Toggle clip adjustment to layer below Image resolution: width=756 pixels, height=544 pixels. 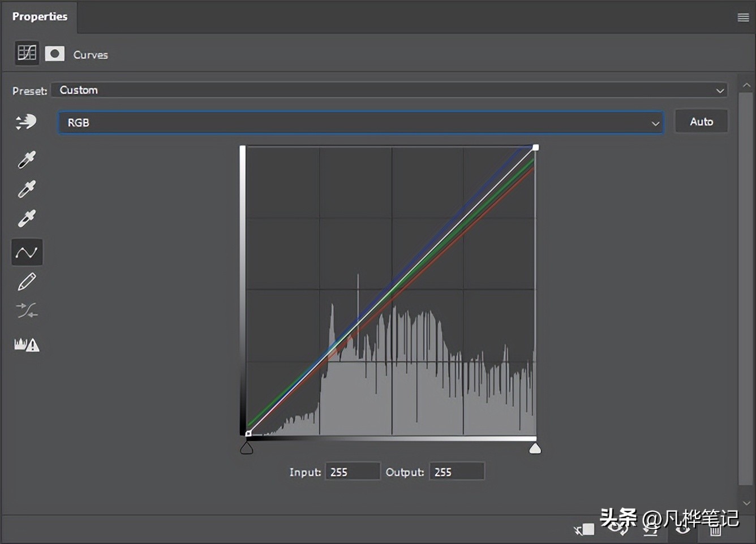click(x=585, y=529)
